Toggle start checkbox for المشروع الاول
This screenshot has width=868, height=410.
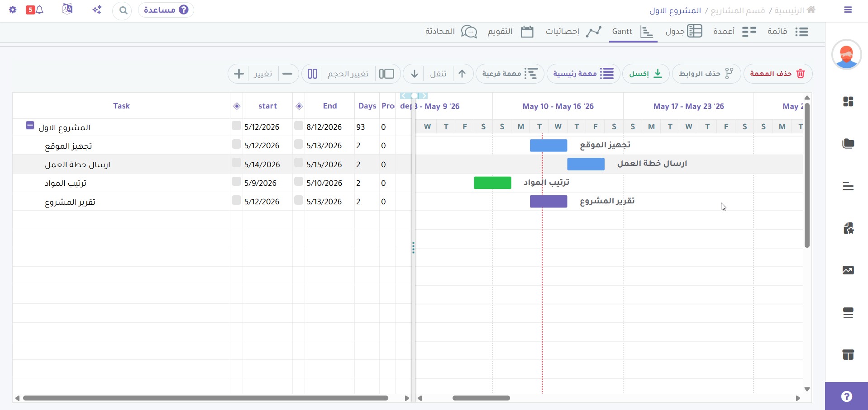pyautogui.click(x=236, y=126)
